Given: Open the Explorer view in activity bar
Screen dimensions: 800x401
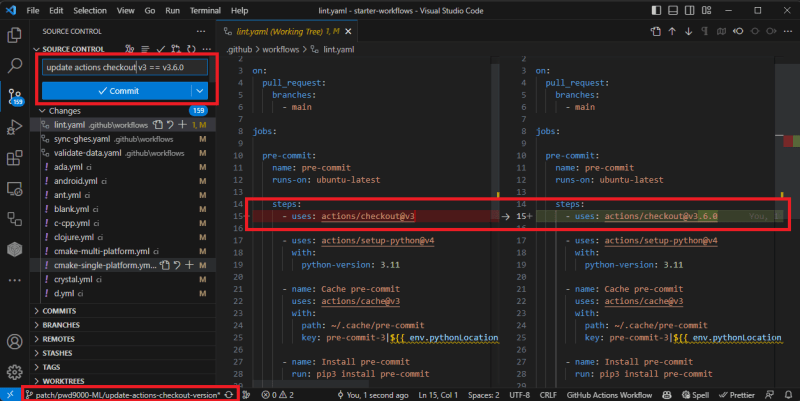Looking at the screenshot, I should pyautogui.click(x=14, y=35).
